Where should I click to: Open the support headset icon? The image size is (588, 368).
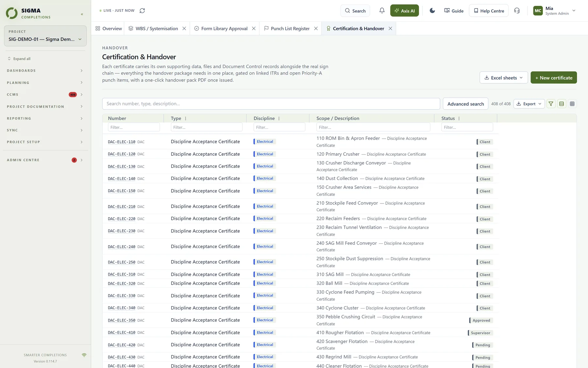tap(517, 10)
